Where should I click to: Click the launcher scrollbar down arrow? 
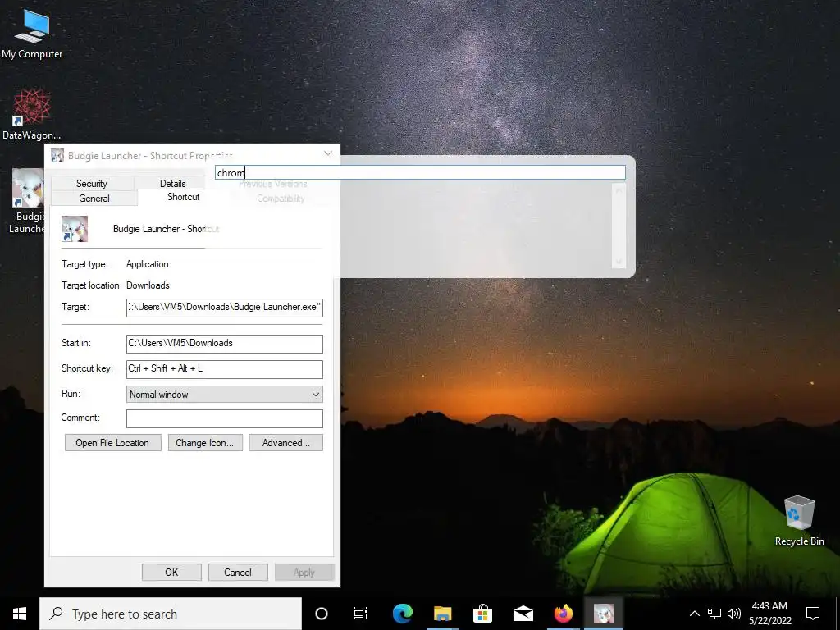tap(619, 262)
